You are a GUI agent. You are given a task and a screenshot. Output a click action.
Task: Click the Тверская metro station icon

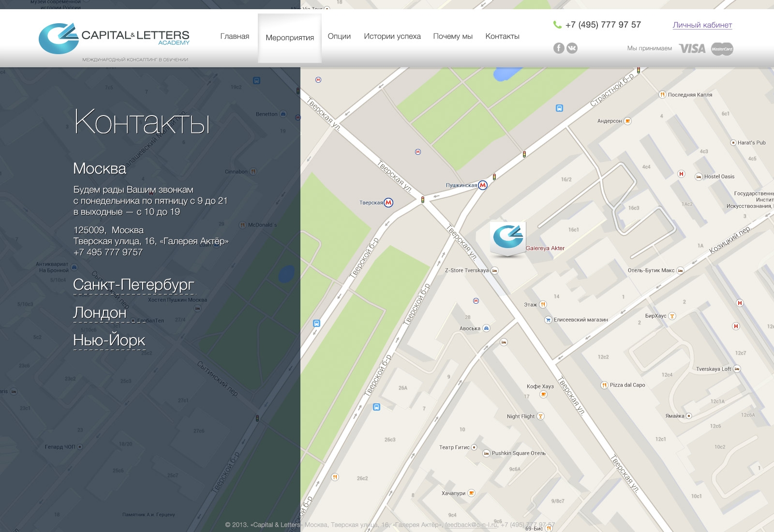click(x=388, y=203)
